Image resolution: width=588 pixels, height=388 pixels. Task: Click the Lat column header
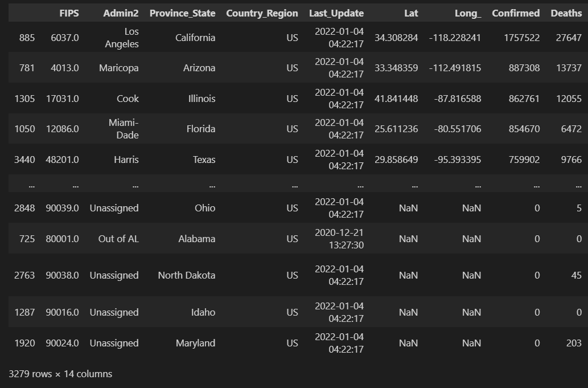[410, 13]
